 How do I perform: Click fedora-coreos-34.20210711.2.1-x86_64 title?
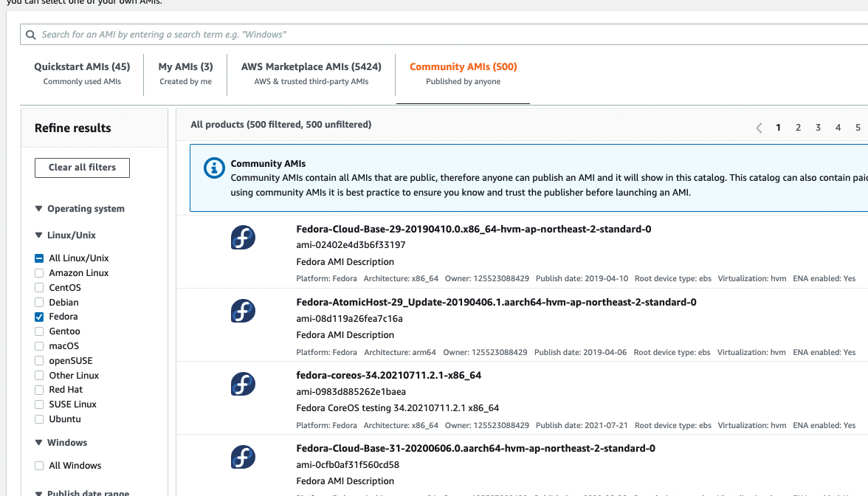(x=388, y=375)
